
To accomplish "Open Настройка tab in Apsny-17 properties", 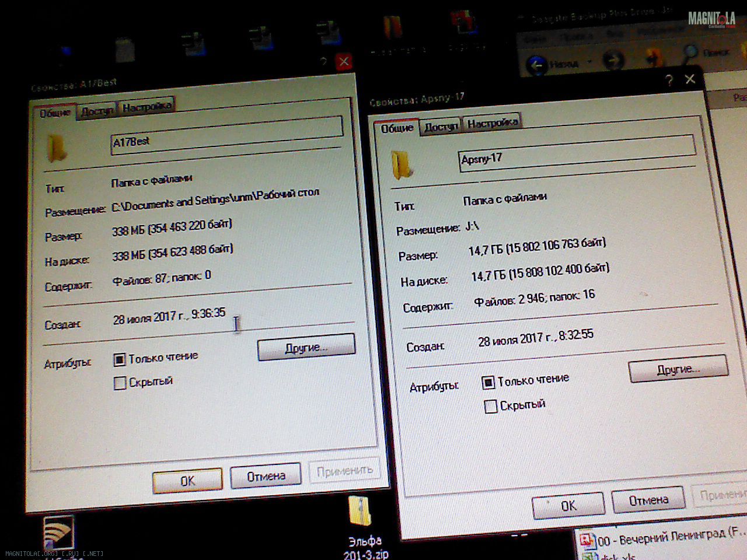I will 492,123.
